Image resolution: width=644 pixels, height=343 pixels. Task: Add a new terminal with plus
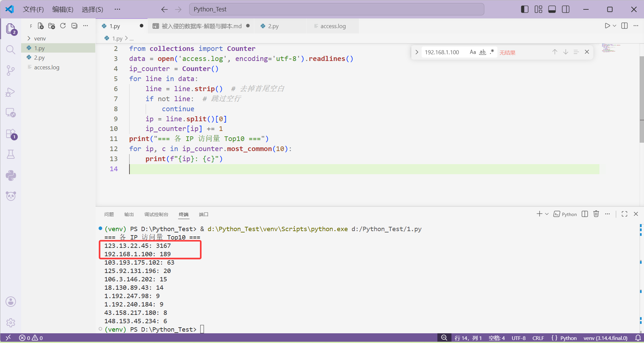tap(539, 214)
